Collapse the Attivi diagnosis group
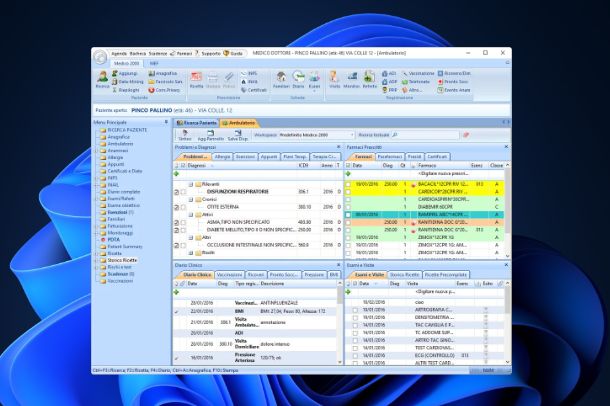 coord(191,215)
